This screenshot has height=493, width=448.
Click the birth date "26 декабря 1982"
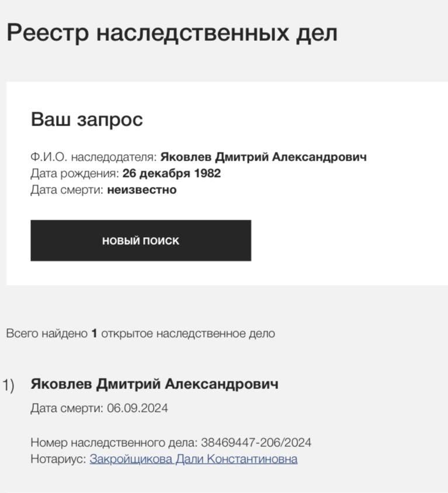point(172,173)
